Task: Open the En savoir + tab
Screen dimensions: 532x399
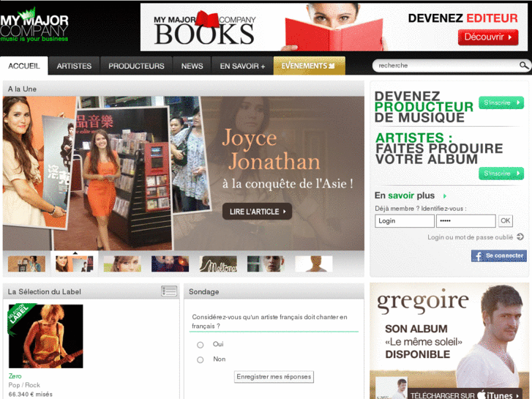Action: click(x=242, y=66)
